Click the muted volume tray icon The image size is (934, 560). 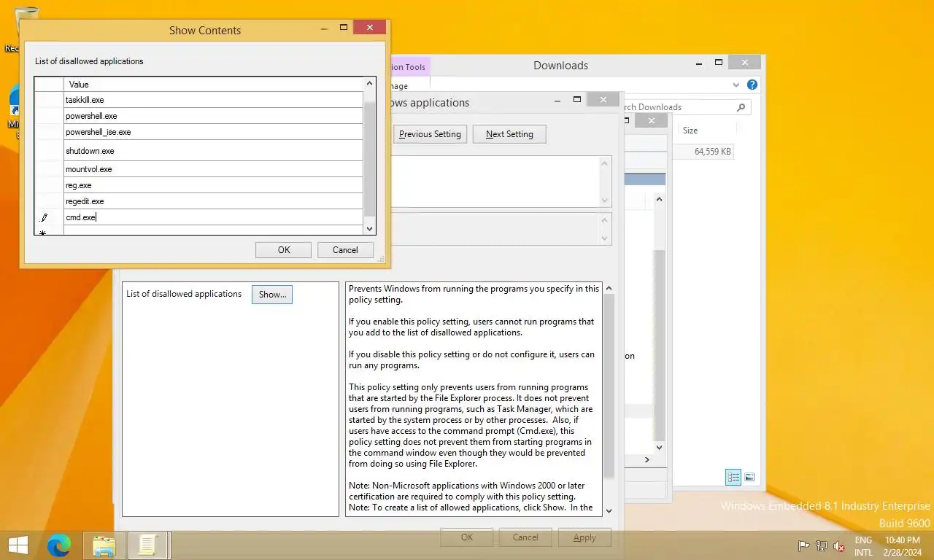click(839, 545)
